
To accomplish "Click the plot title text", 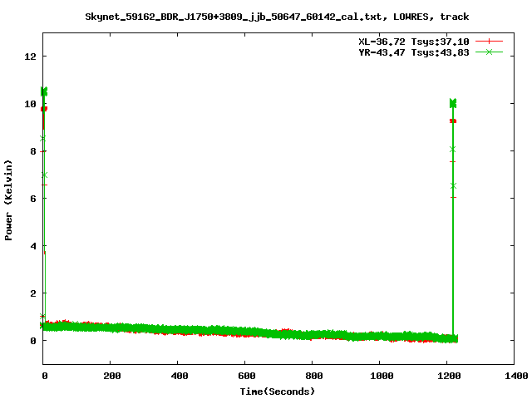I will coord(277,17).
